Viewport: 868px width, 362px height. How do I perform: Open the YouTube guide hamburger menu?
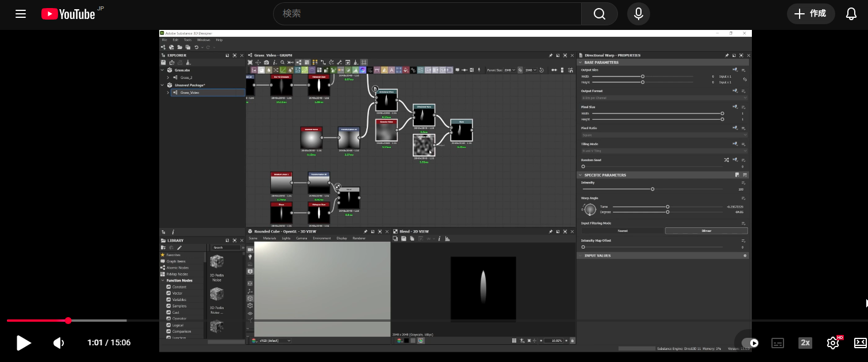point(21,14)
